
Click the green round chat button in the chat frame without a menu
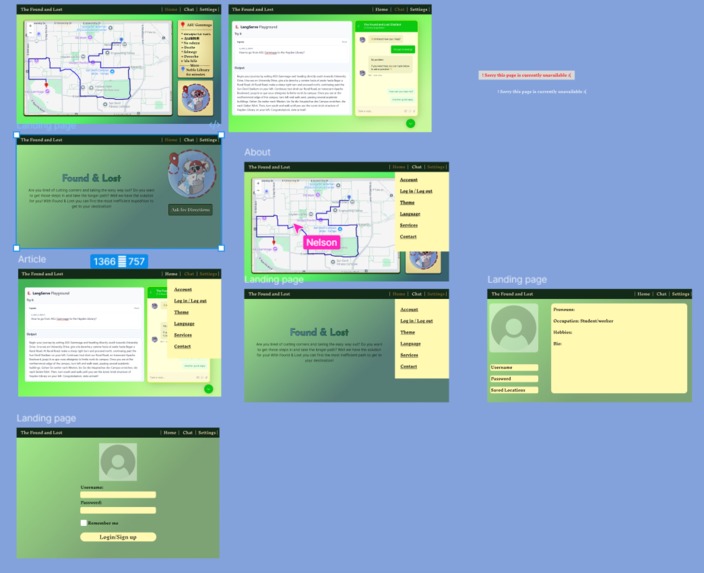[410, 123]
